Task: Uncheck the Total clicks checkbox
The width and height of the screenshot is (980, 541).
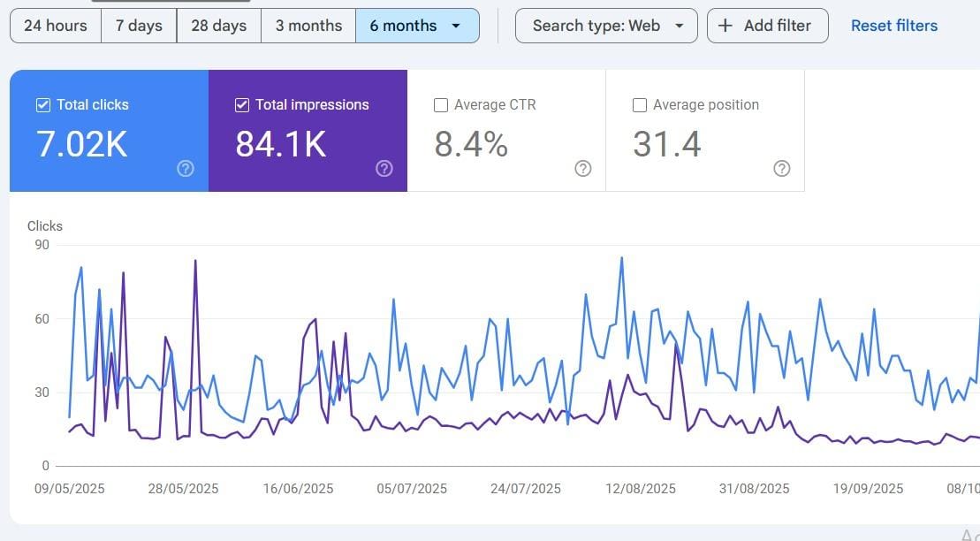Action: tap(42, 105)
